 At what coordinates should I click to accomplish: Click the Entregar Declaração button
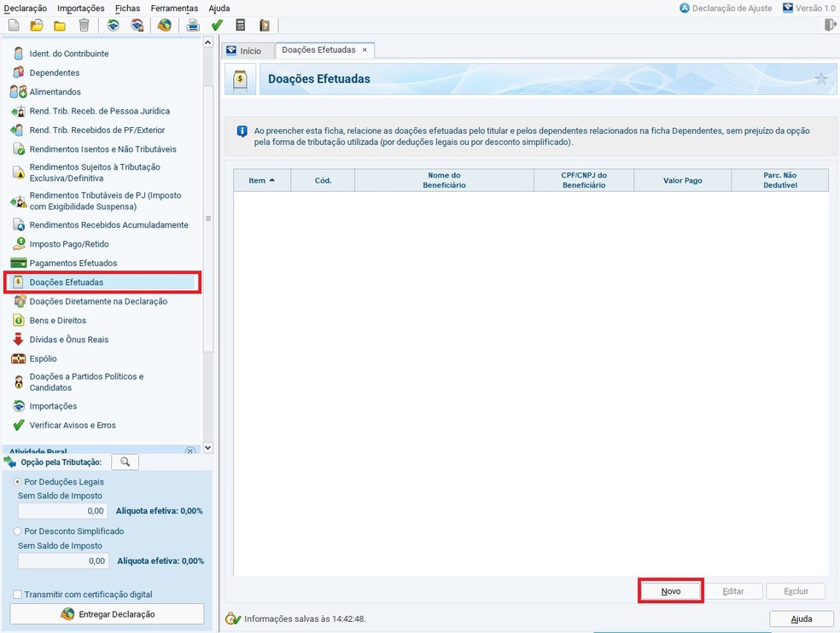pos(108,614)
